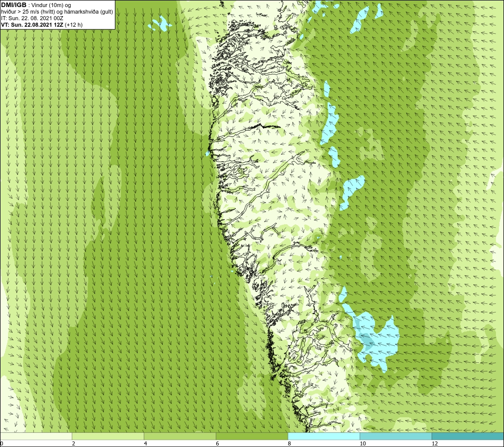504x447 pixels.
Task: Click the 6–8 m/s dark green colorbar segment
Action: 252,436
